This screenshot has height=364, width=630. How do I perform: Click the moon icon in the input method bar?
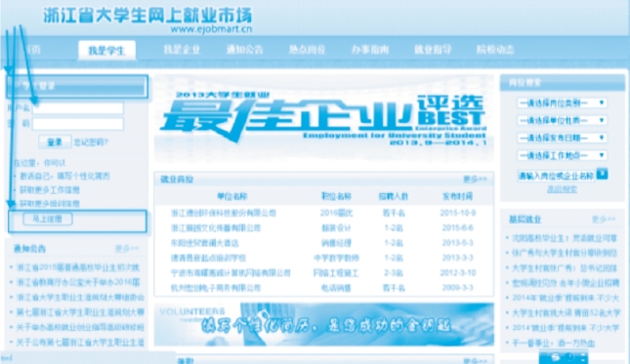click(569, 358)
